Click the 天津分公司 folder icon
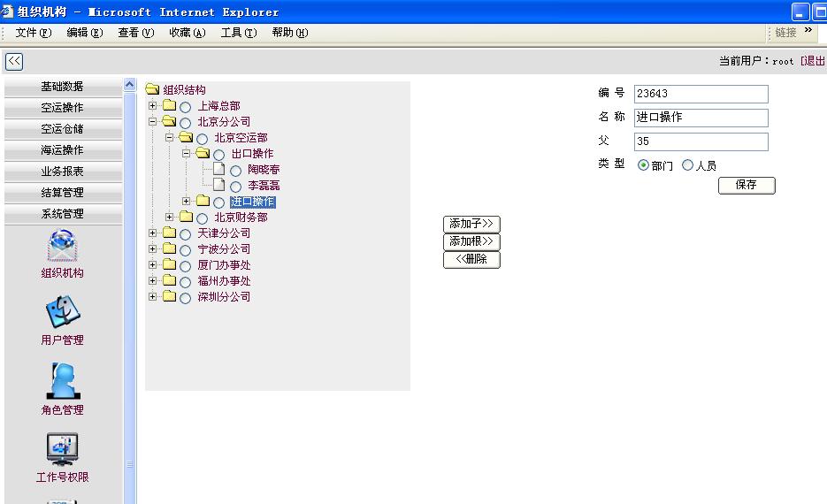Screen dimensions: 827x504 point(169,232)
